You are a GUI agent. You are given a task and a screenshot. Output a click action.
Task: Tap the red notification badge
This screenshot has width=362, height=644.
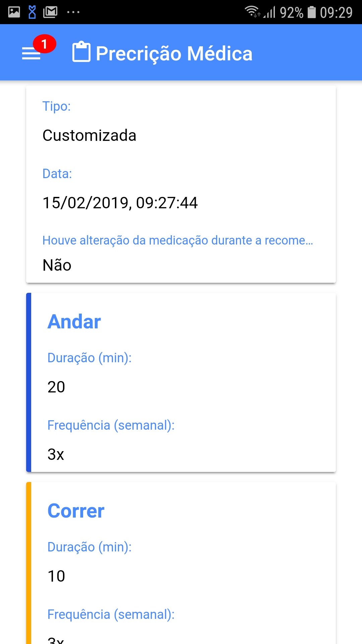pyautogui.click(x=44, y=44)
